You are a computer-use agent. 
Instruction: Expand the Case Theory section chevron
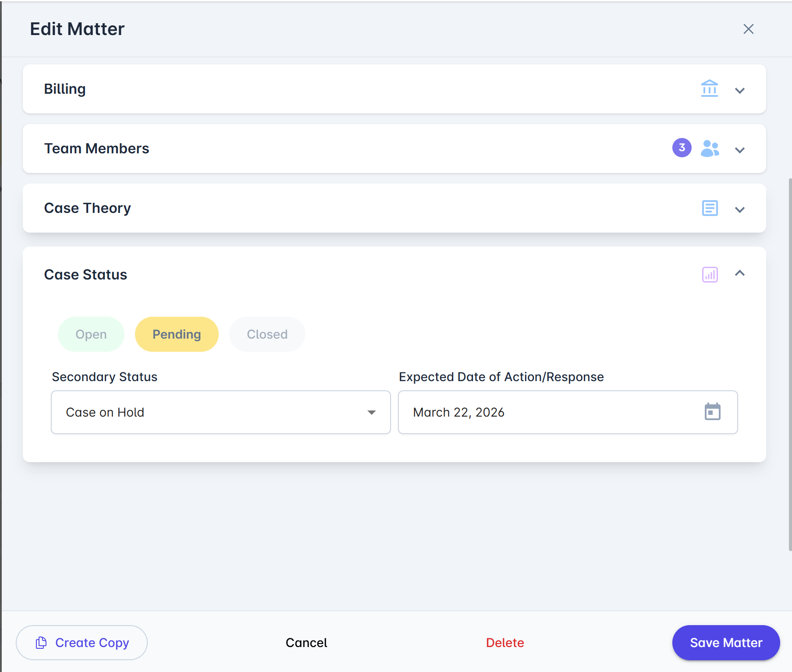[x=740, y=210]
